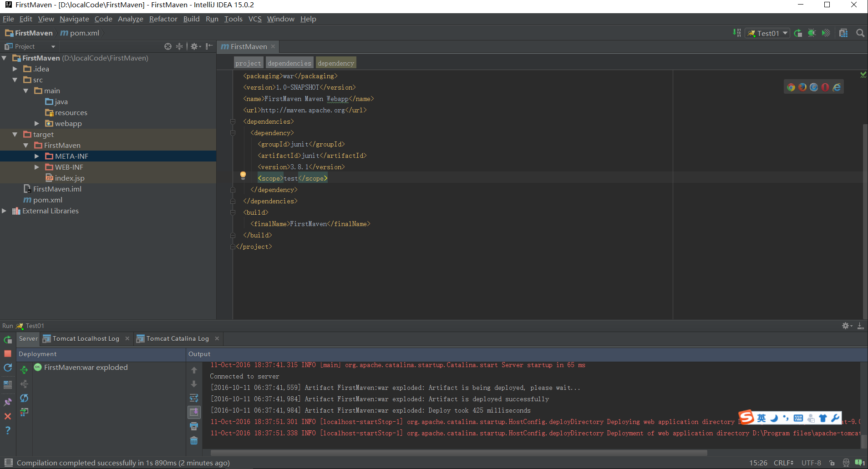The height and width of the screenshot is (469, 868).
Task: Switch to Tomcat Localhost Log tab
Action: pos(86,338)
